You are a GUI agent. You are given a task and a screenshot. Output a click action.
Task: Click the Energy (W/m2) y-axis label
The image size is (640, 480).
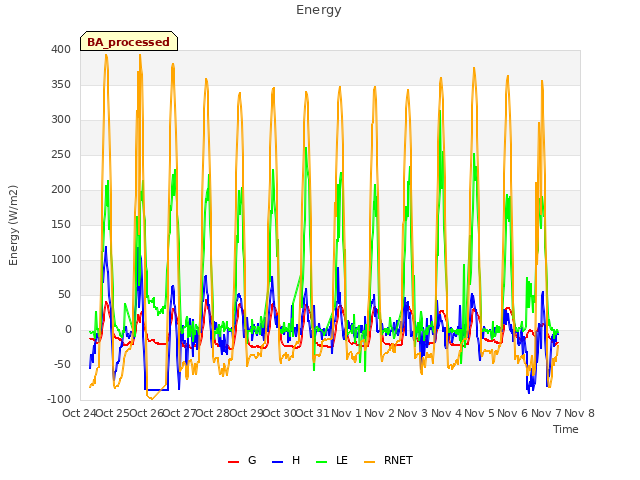[13, 225]
